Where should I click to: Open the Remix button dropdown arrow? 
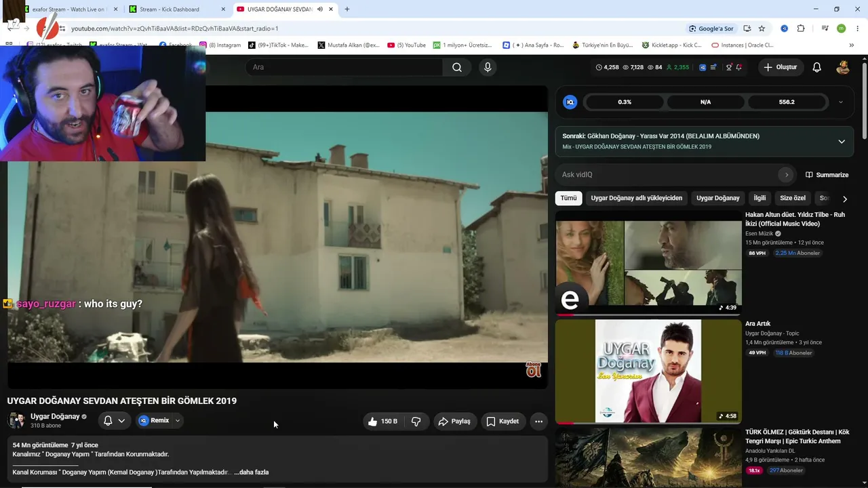[178, 421]
